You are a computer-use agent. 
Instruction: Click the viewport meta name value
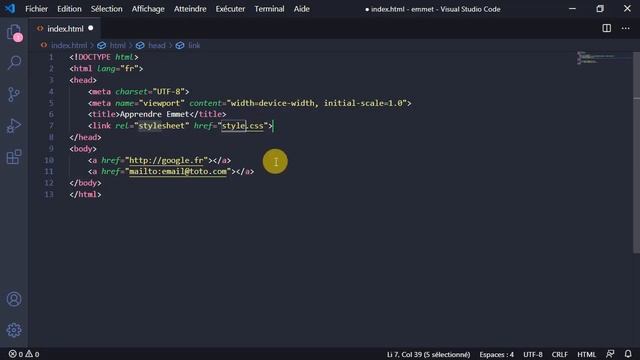[x=162, y=103]
